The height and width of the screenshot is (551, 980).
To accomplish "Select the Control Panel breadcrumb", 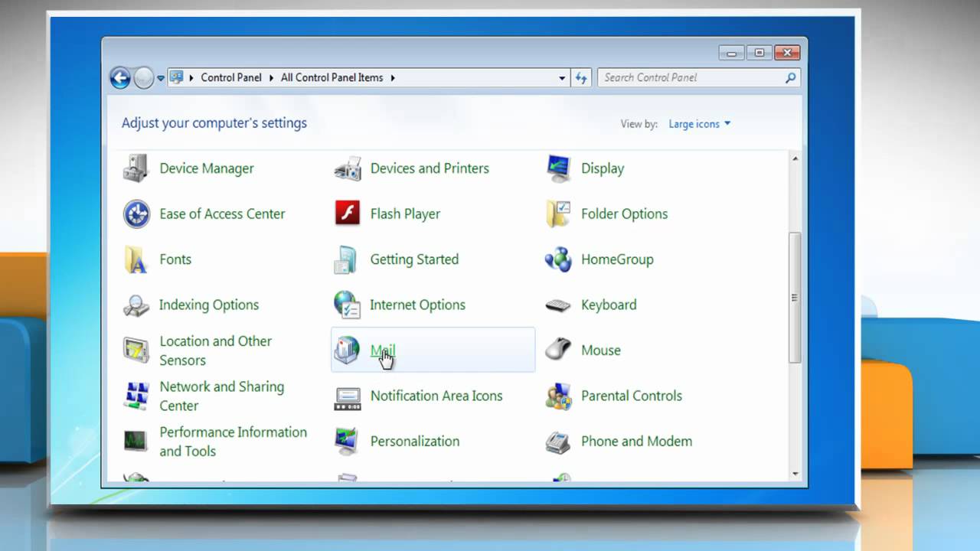I will [231, 77].
